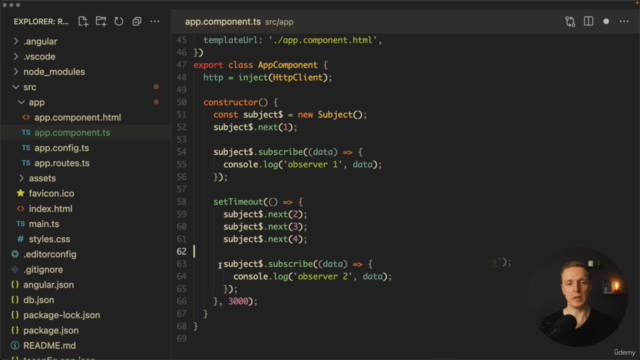Open app.component.html file
Image resolution: width=640 pixels, height=360 pixels.
point(78,118)
